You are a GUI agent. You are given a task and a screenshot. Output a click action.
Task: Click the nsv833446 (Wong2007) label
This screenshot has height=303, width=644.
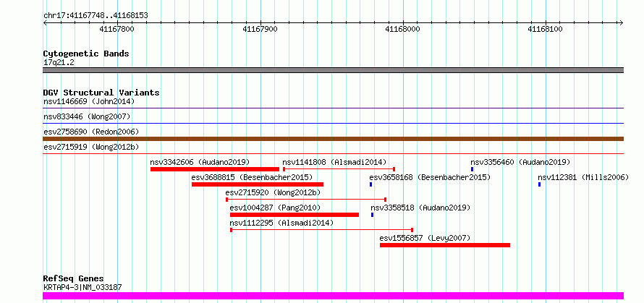(x=87, y=116)
